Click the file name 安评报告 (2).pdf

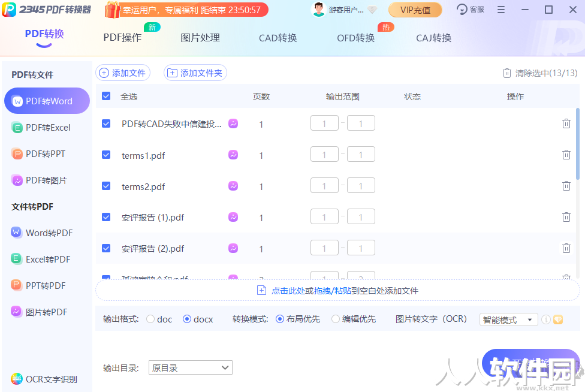[153, 248]
